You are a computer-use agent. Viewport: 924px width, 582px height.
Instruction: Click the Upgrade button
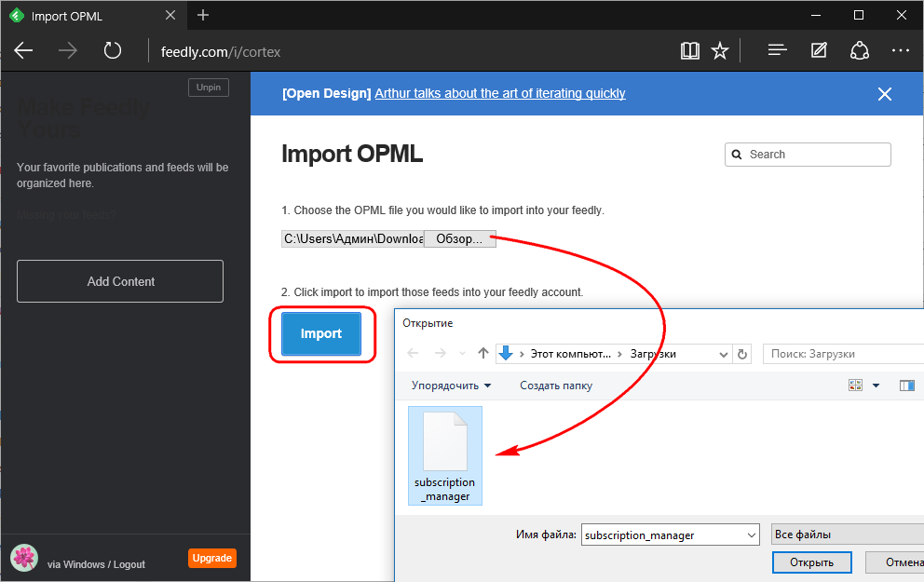(x=212, y=558)
